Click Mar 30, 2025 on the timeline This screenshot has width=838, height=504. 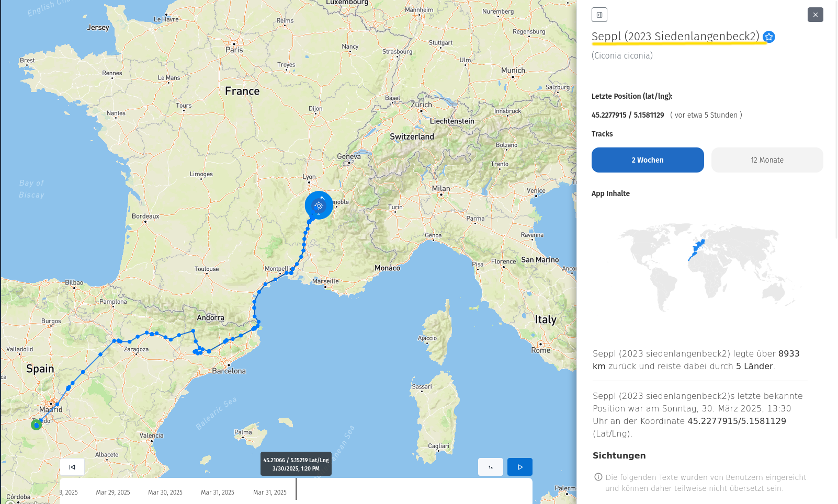click(x=165, y=492)
